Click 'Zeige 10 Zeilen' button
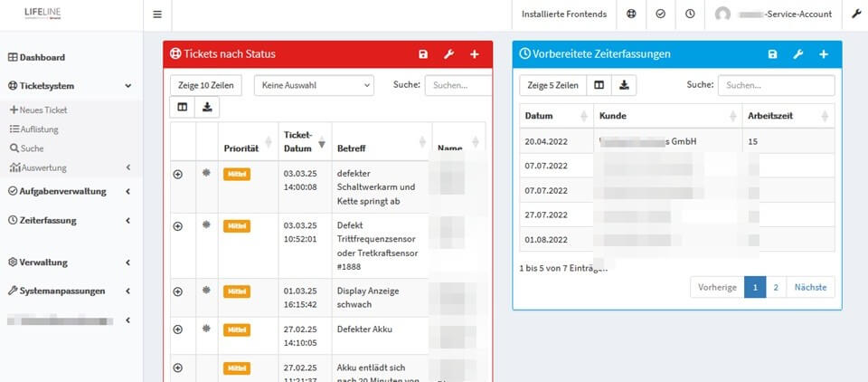The height and width of the screenshot is (382, 868). 206,85
